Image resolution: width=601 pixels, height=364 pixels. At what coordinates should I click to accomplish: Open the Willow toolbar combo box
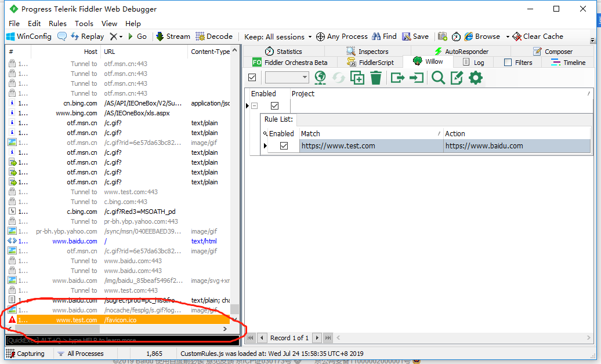tap(287, 78)
